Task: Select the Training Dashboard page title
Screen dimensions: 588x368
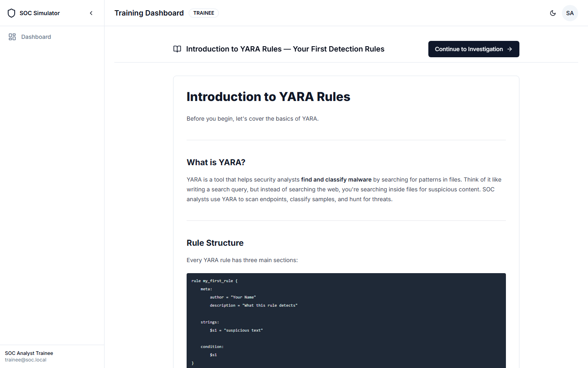Action: (149, 13)
